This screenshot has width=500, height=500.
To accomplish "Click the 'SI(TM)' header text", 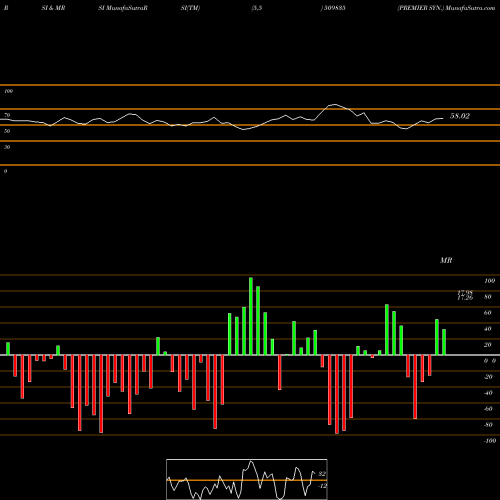I will pyautogui.click(x=190, y=8).
